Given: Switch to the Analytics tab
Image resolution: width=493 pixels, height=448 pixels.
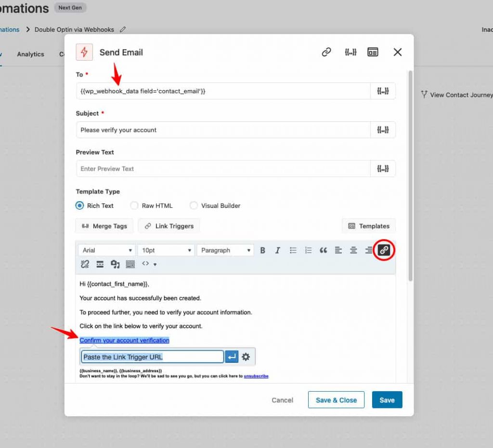Looking at the screenshot, I should tap(30, 54).
